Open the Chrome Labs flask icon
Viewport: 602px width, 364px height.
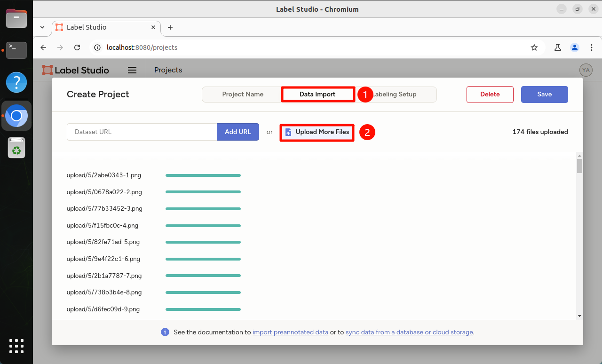coord(558,47)
